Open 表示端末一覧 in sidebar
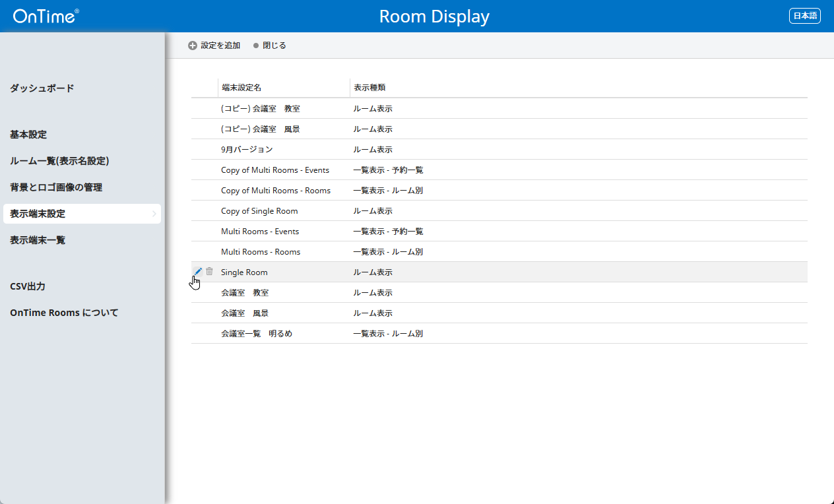This screenshot has height=504, width=834. [38, 240]
